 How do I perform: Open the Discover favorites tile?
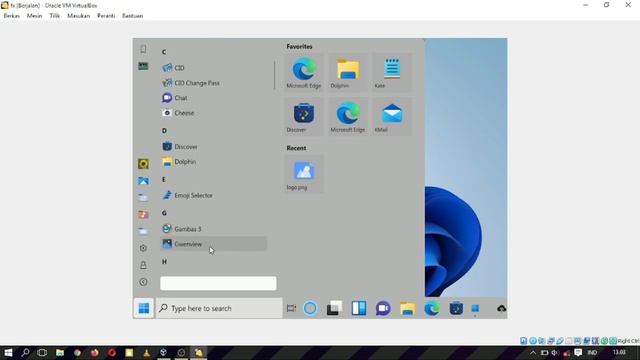304,117
